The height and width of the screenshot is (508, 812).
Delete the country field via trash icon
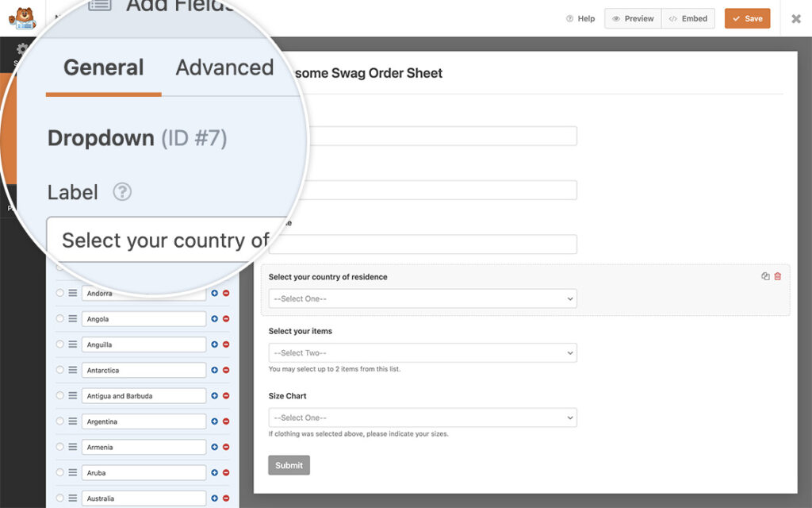tap(777, 276)
